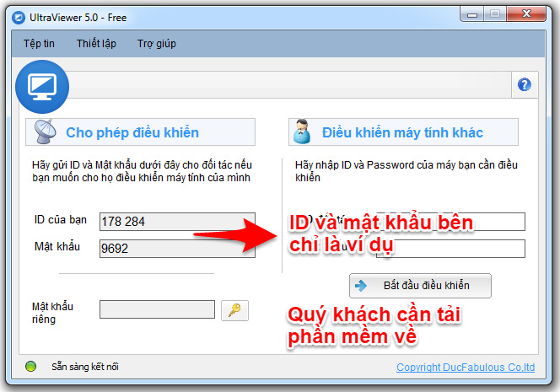The width and height of the screenshot is (560, 392).
Task: Click the key icon button for private password
Action: click(234, 310)
